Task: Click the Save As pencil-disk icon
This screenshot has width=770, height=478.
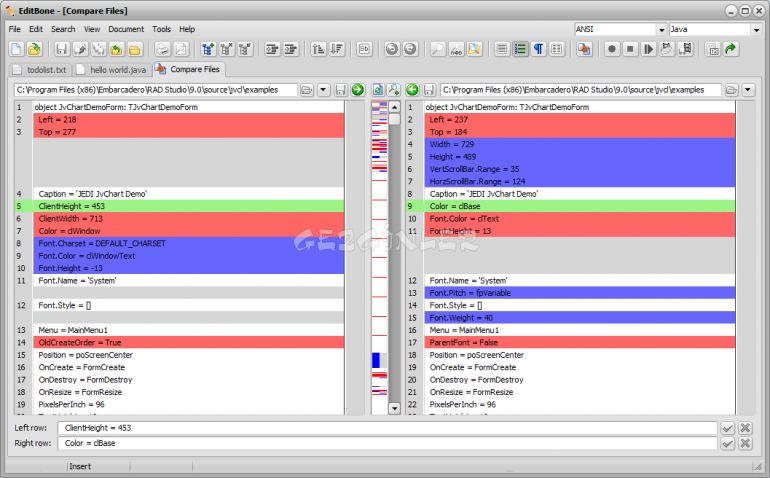Action: coord(80,49)
